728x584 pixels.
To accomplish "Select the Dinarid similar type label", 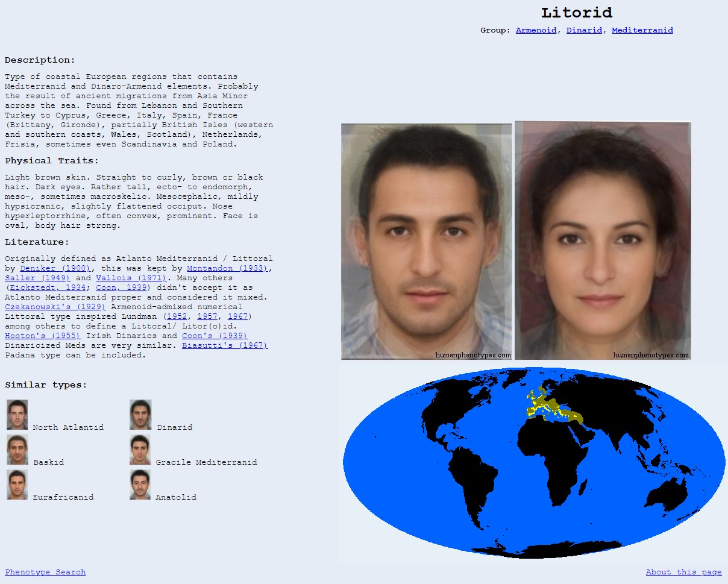I will [x=175, y=427].
